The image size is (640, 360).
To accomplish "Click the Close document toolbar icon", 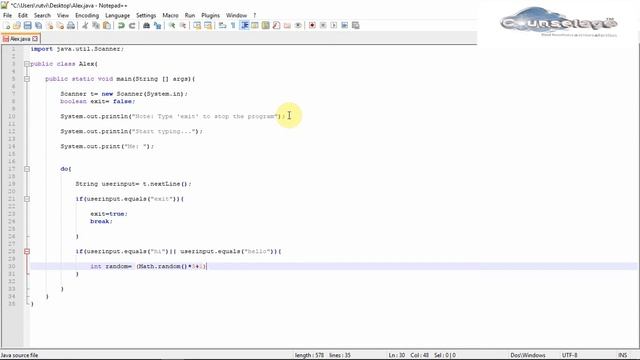I will point(50,25).
